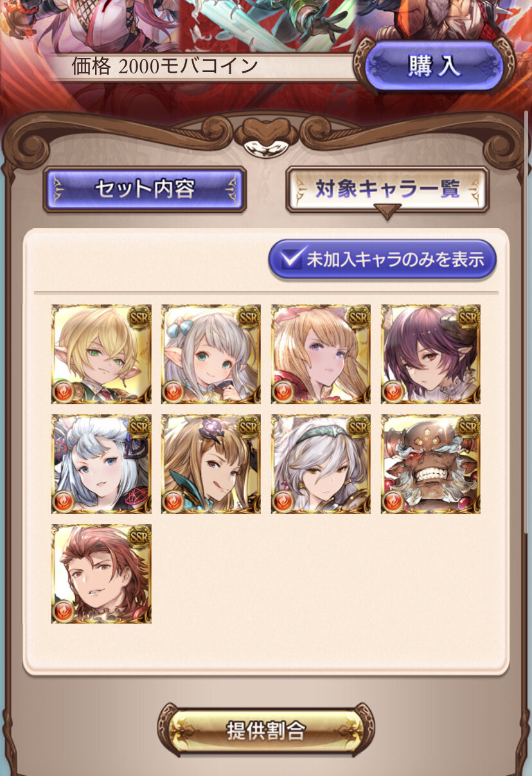
Task: Select the red-haired man character portrait
Action: (102, 573)
